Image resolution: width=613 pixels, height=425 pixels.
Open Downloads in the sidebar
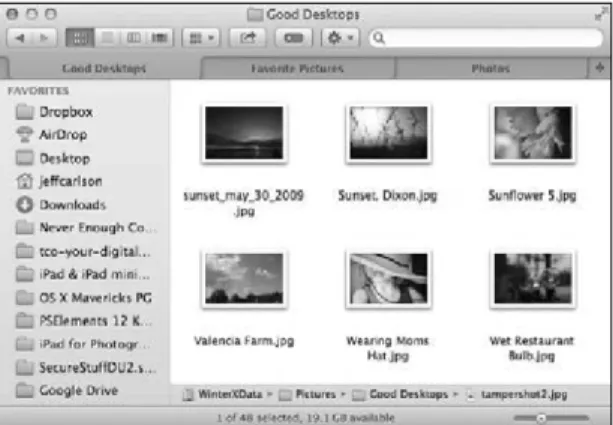pyautogui.click(x=61, y=204)
